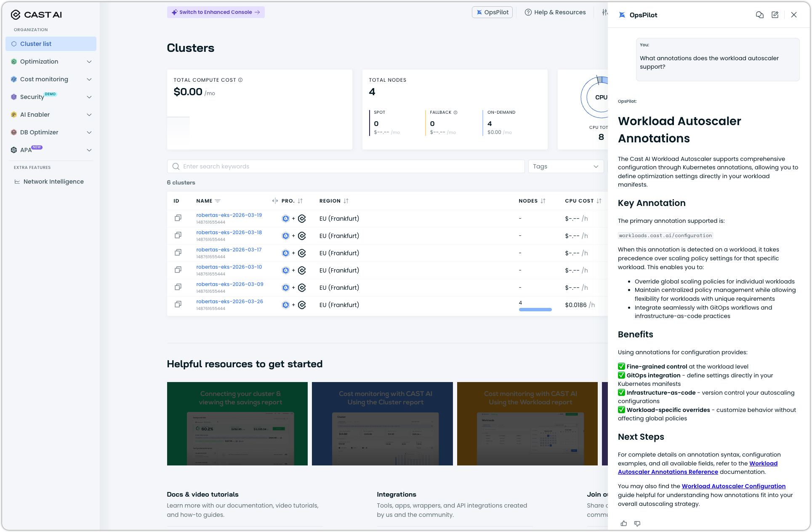The image size is (812, 532).
Task: Open Network Intelligence in sidebar
Action: point(53,182)
